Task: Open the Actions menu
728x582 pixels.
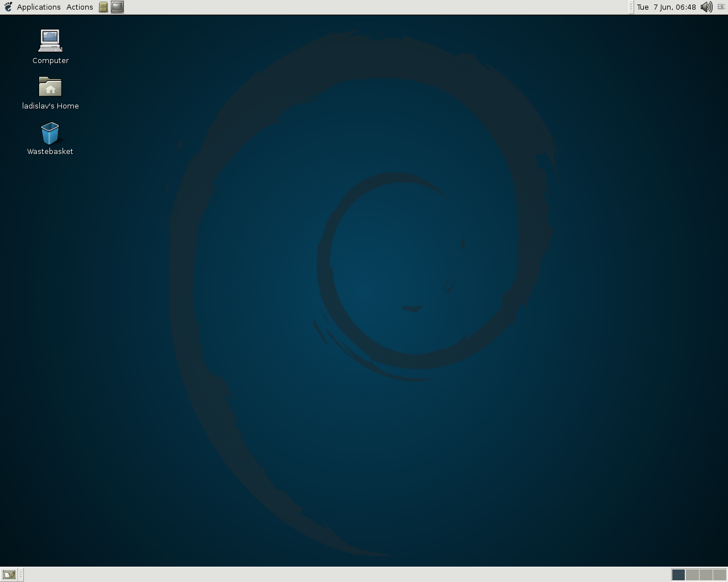Action: point(80,7)
